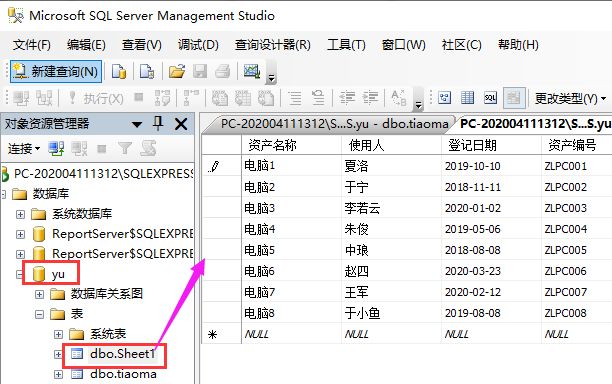Expand the 系统表 folder

(58, 334)
